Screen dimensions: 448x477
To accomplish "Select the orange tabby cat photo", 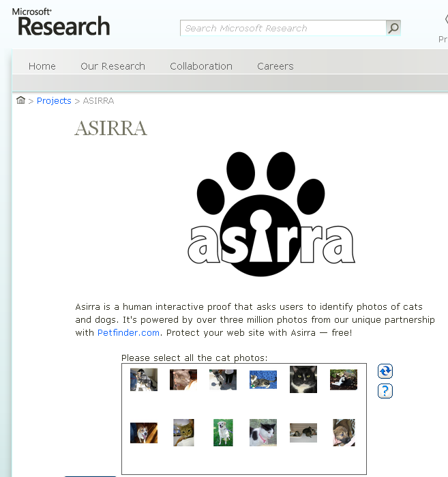I will (x=183, y=433).
